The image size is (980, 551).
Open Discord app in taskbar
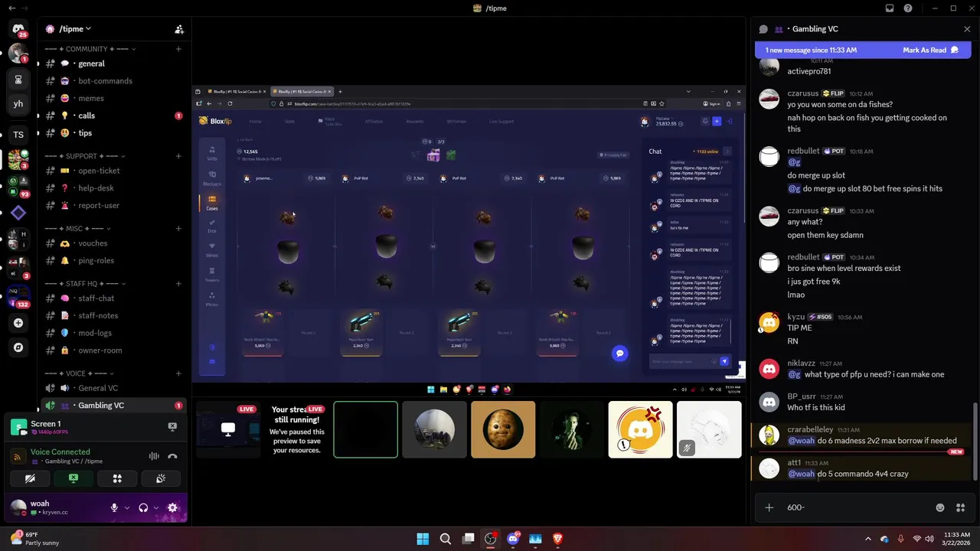pos(513,539)
